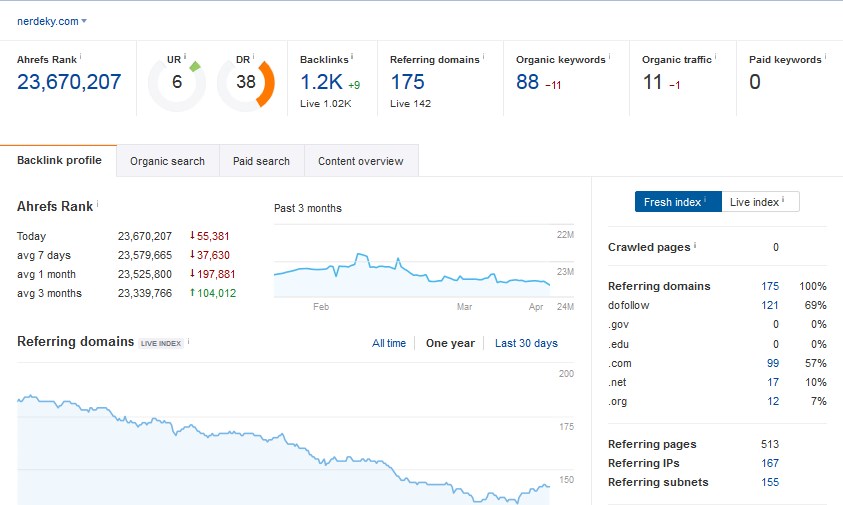Click the LIVE INDEX badge
Viewport: 843px width, 505px height.
pos(161,343)
